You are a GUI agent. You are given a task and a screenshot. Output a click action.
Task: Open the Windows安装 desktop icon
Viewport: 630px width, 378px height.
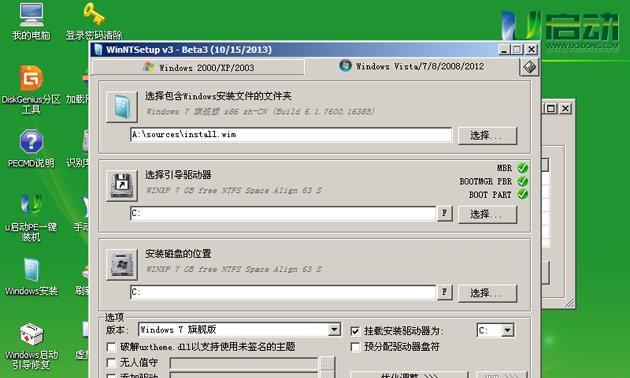[x=31, y=277]
